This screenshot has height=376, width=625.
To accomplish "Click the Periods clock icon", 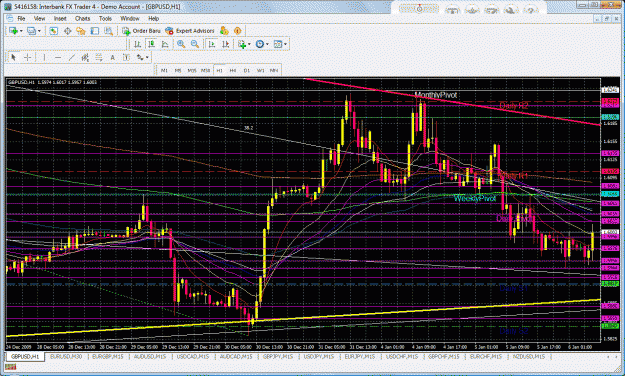I will tap(260, 44).
